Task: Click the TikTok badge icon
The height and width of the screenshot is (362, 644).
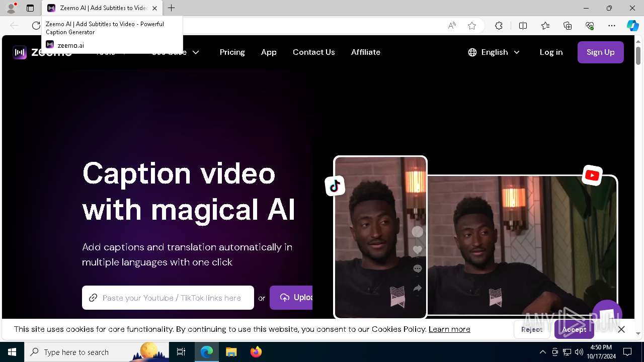Action: pyautogui.click(x=335, y=186)
